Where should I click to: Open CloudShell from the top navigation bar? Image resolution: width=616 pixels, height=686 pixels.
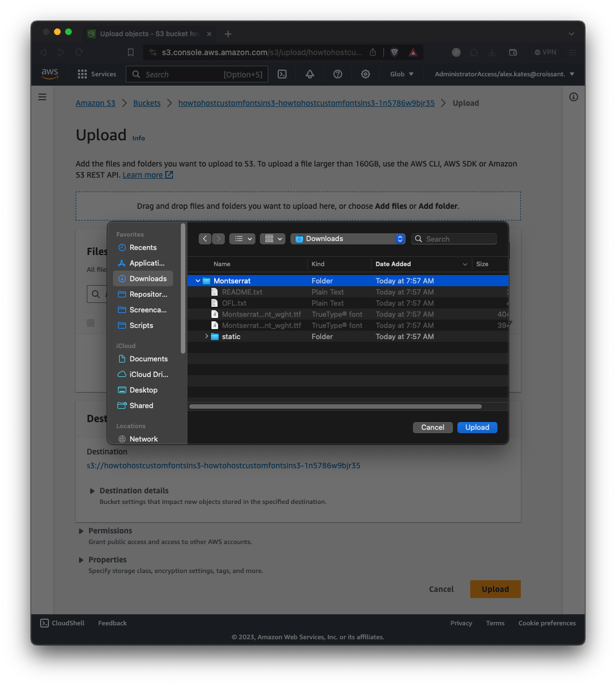pos(282,74)
